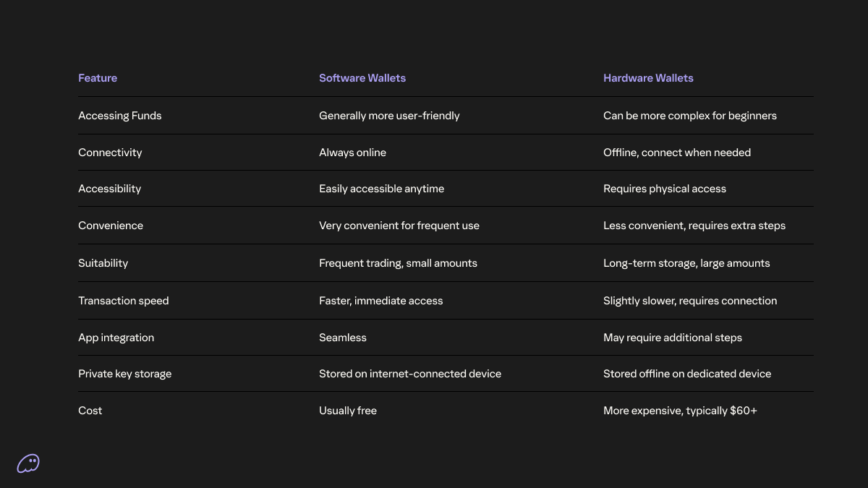
Task: Click the 'Seamless' cell
Action: pyautogui.click(x=343, y=338)
